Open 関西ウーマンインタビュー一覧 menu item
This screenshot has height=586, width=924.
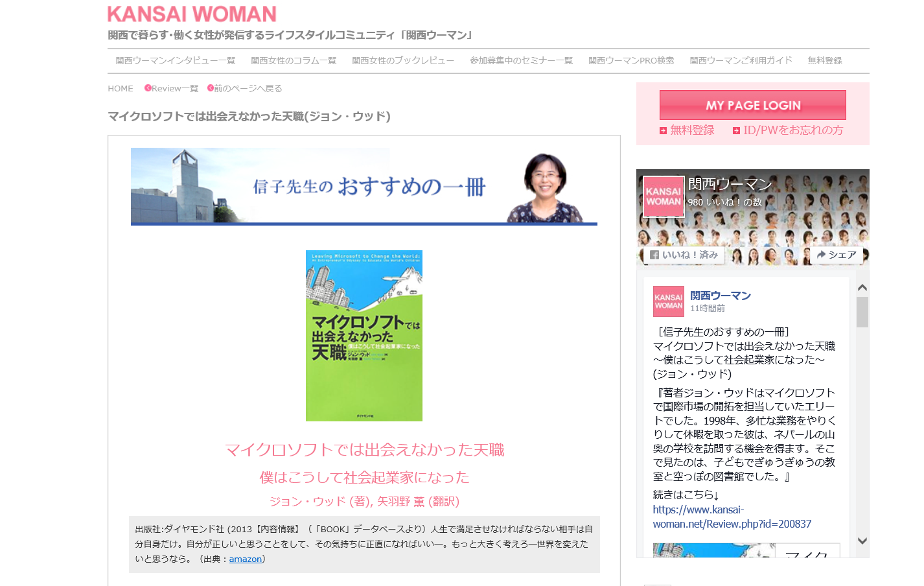pyautogui.click(x=176, y=60)
